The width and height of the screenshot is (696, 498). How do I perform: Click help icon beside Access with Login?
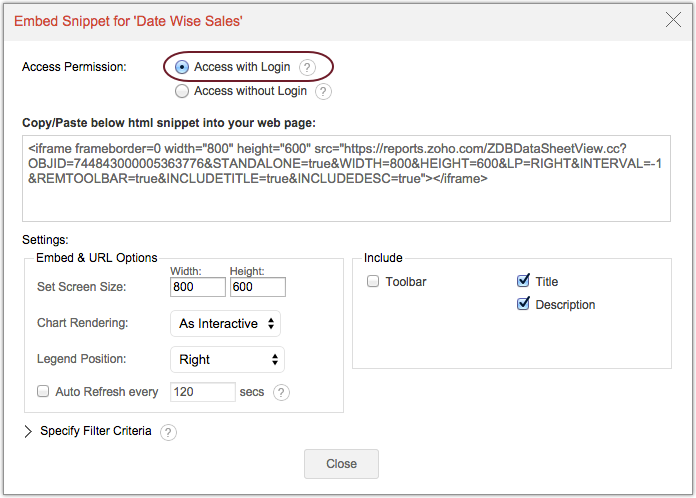point(307,68)
